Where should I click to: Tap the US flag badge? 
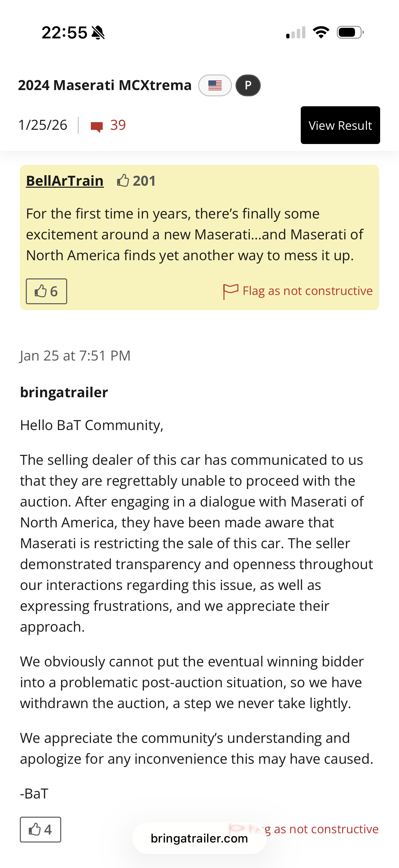[x=215, y=85]
